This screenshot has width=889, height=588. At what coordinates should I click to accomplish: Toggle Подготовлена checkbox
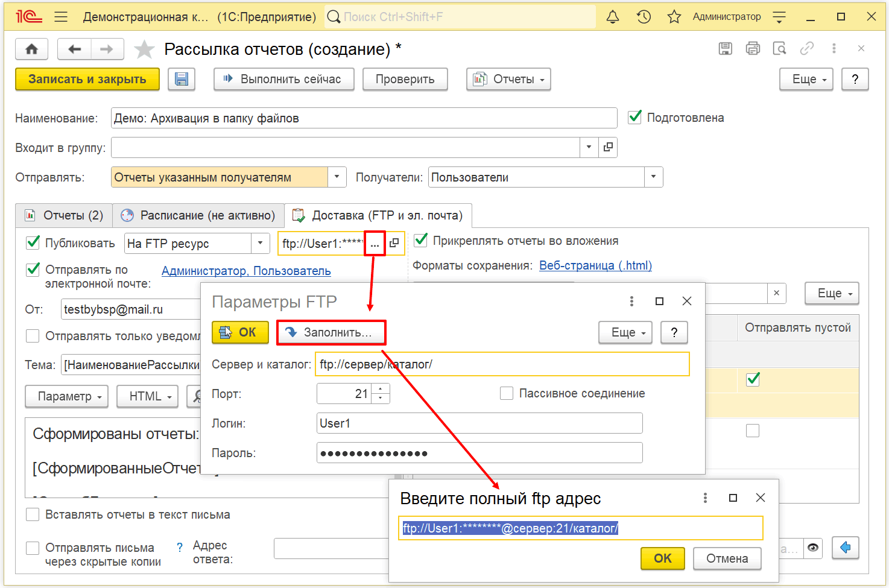point(635,117)
